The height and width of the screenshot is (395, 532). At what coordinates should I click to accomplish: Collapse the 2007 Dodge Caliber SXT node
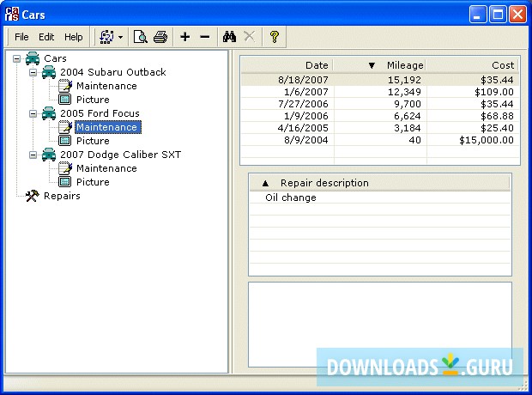[33, 155]
